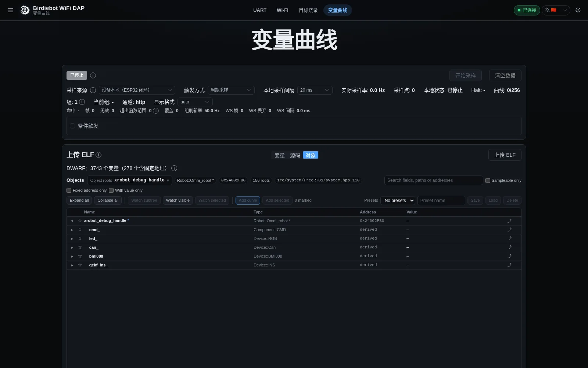Click the 已连接 connection status badge
588x368 pixels.
pos(527,10)
